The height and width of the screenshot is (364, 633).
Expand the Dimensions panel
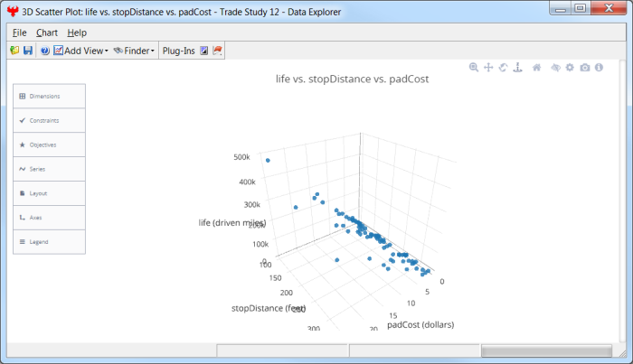[49, 96]
